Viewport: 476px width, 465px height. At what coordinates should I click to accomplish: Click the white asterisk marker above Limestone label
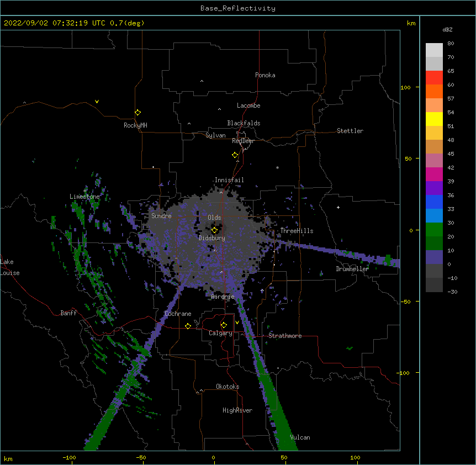[x=85, y=191]
